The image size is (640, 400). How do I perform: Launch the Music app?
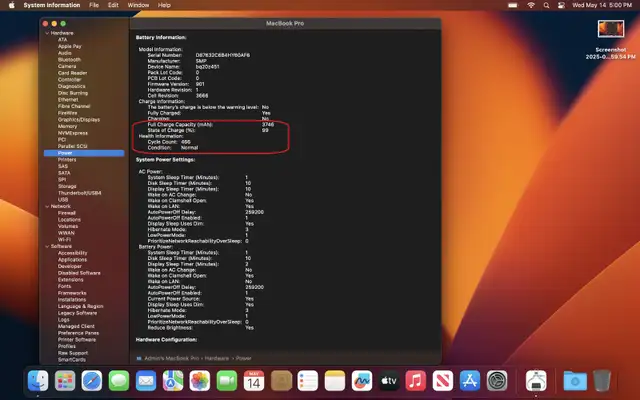416,381
